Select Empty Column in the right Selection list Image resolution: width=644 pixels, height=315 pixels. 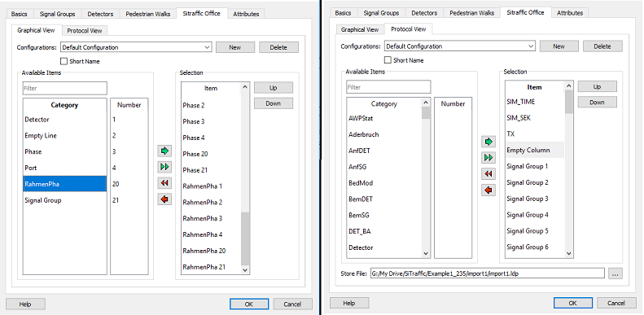[535, 150]
